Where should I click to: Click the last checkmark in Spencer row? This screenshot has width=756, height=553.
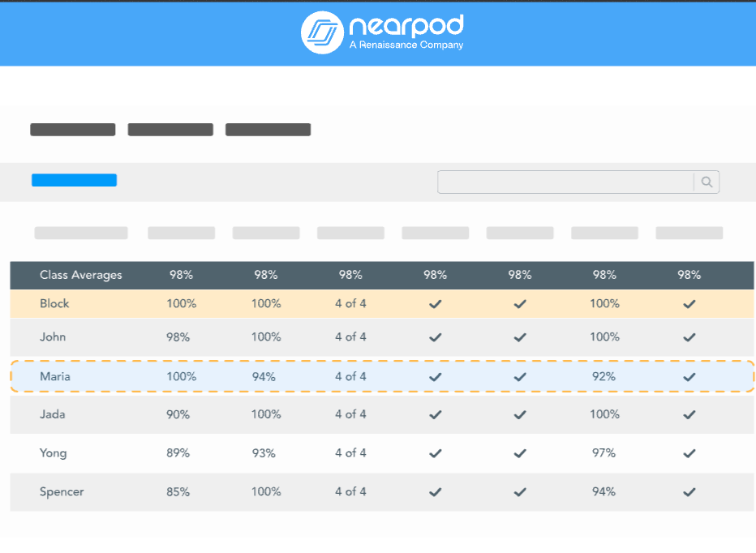[689, 491]
